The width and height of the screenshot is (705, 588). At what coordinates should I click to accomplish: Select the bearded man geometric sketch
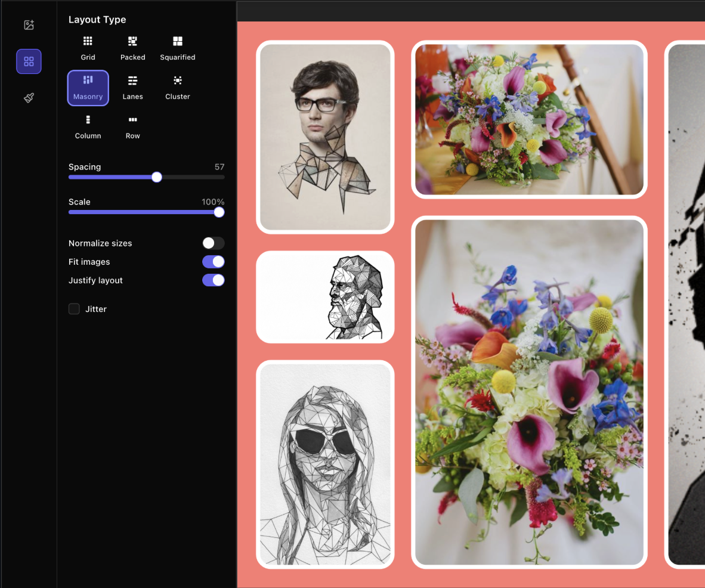pos(325,296)
